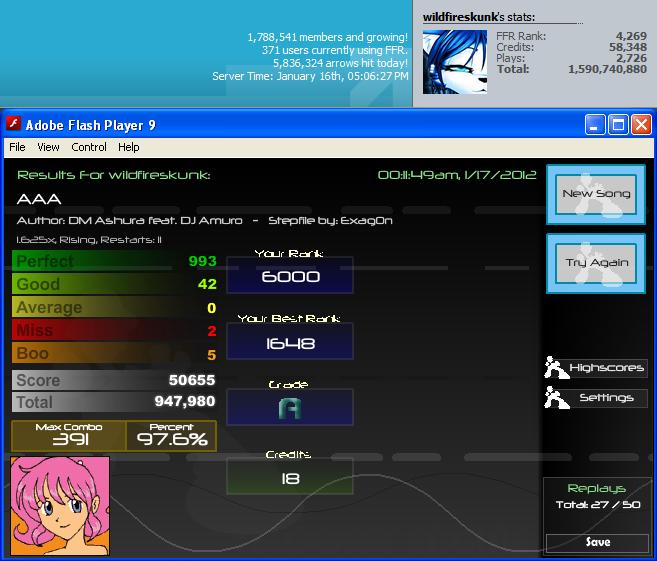Viewport: 657px width, 561px height.
Task: Click the Credits 18 box
Action: [x=290, y=476]
